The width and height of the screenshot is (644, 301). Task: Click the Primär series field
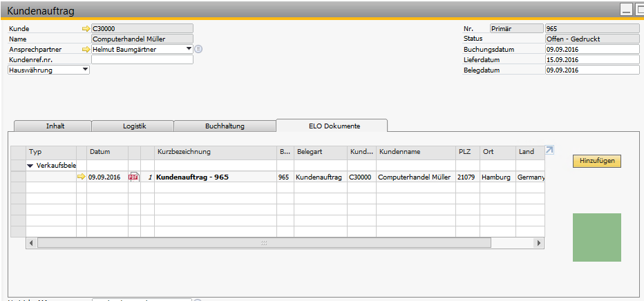click(x=517, y=29)
